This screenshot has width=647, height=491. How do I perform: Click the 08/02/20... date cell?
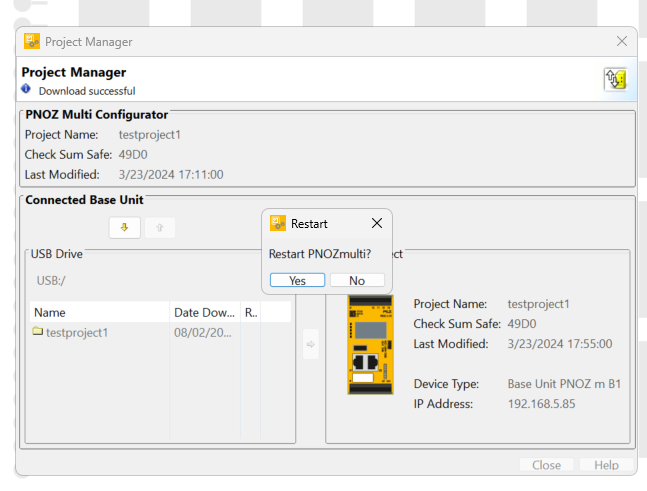coord(203,333)
